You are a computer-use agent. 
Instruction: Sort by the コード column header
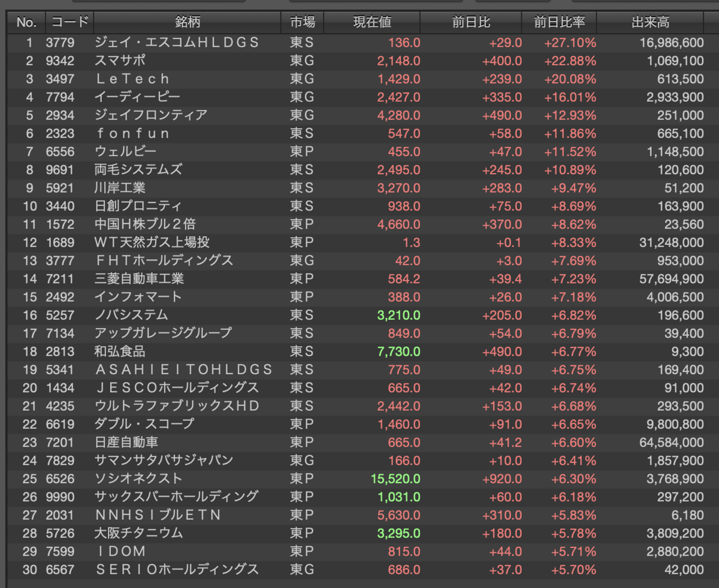pos(69,23)
